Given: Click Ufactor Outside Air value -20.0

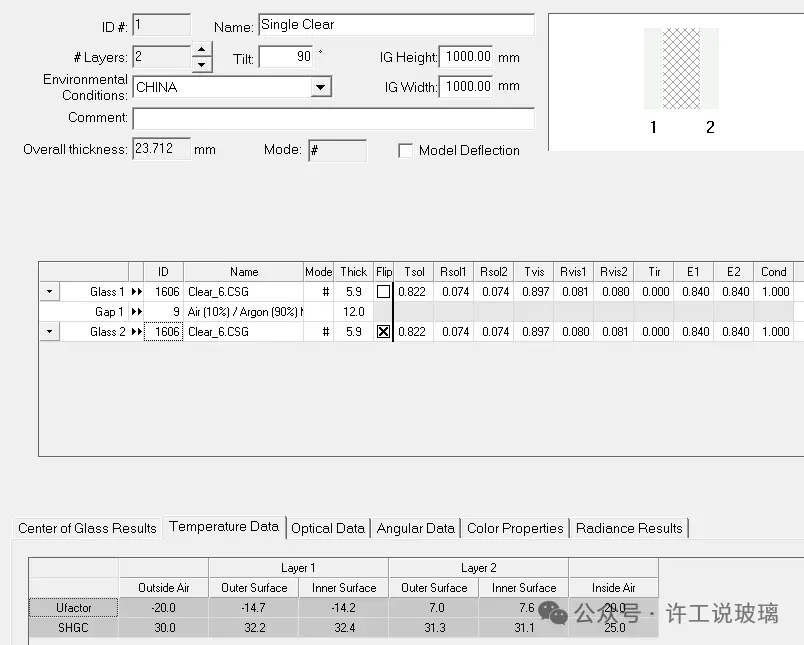Looking at the screenshot, I should click(164, 608).
